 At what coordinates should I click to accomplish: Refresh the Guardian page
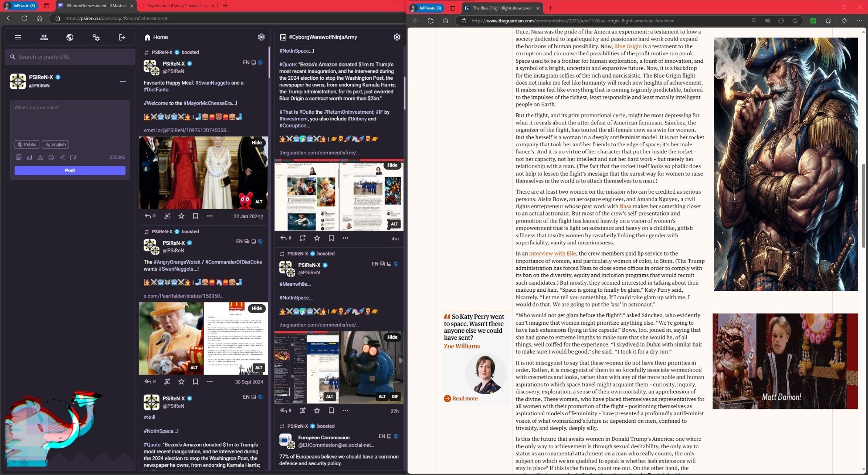pos(430,21)
